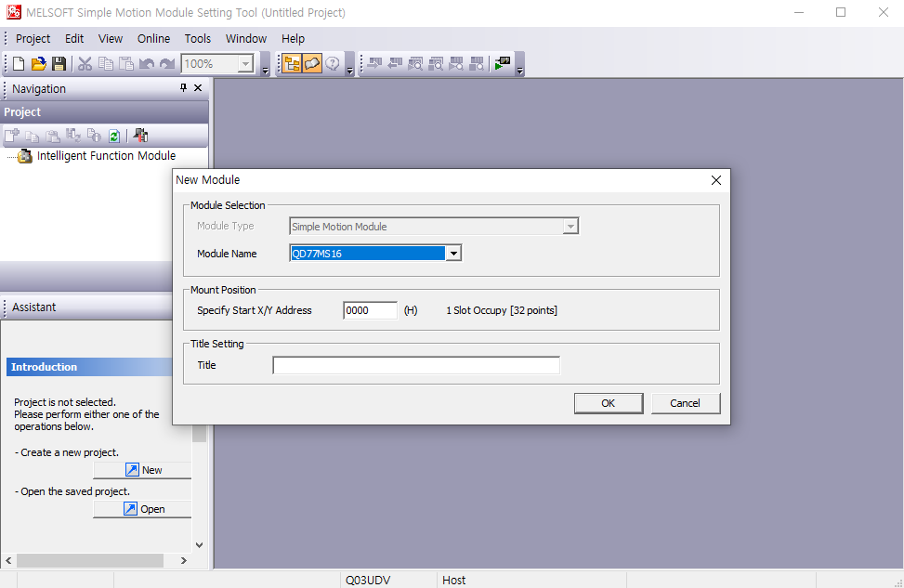Close the Navigation panel
The image size is (904, 588).
point(198,87)
